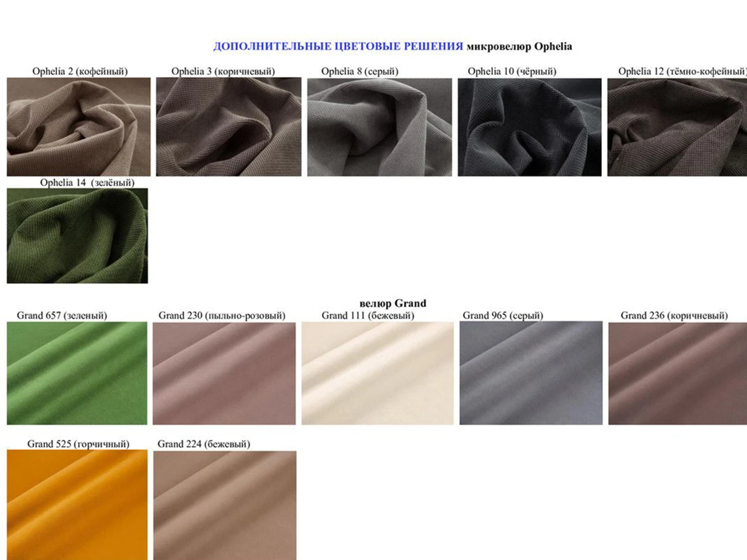Screen dimensions: 747x560
Task: Select the Grand 657 green velour swatch
Action: point(77,373)
